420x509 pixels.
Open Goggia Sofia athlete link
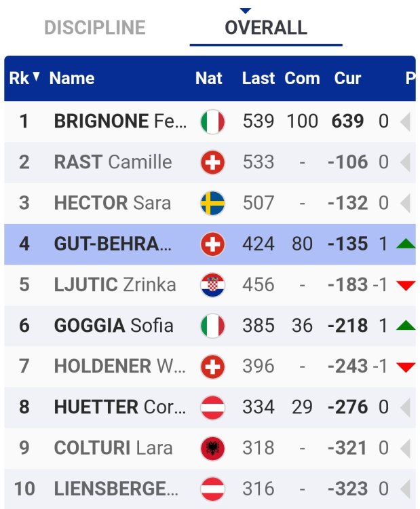pyautogui.click(x=113, y=326)
